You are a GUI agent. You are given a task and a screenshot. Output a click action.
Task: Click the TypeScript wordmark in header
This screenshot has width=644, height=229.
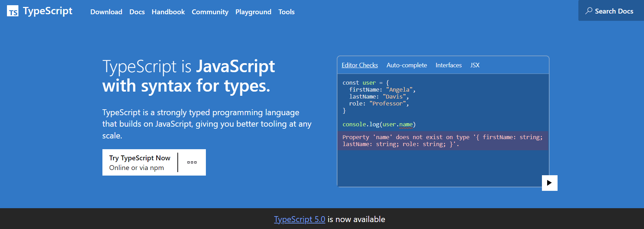tap(48, 11)
